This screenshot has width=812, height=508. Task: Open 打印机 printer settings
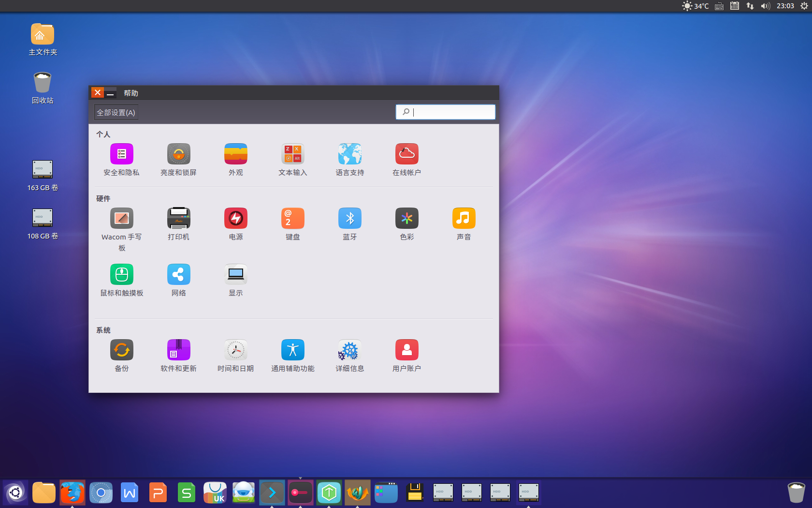178,224
